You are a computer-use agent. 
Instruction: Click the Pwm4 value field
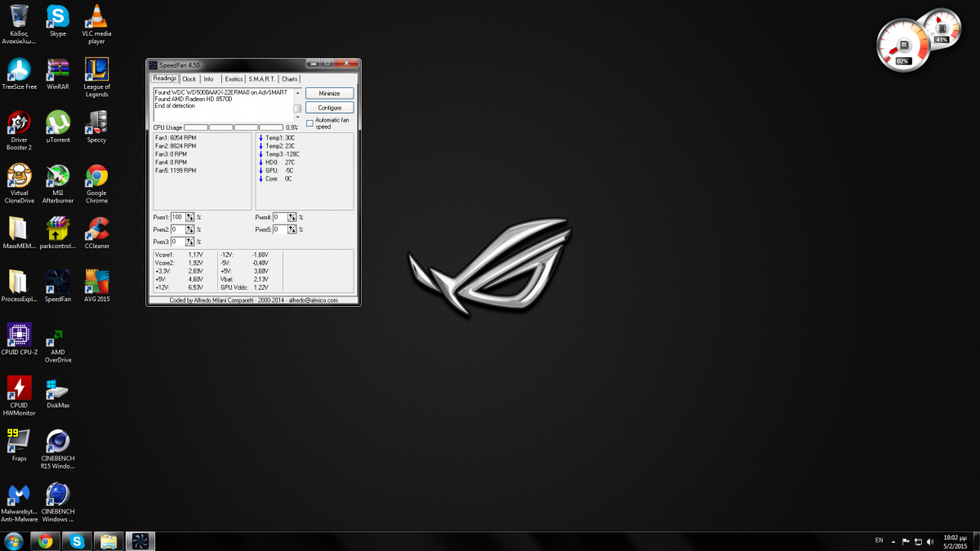280,217
